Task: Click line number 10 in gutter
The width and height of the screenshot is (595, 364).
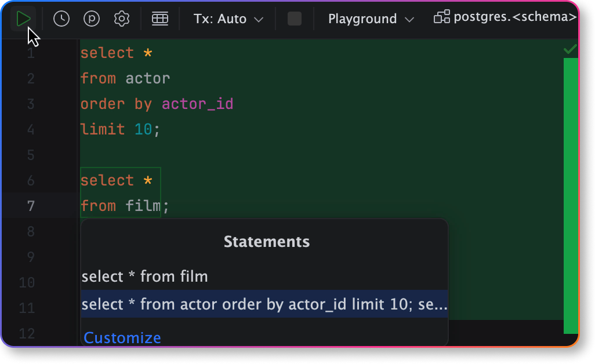Action: [27, 282]
